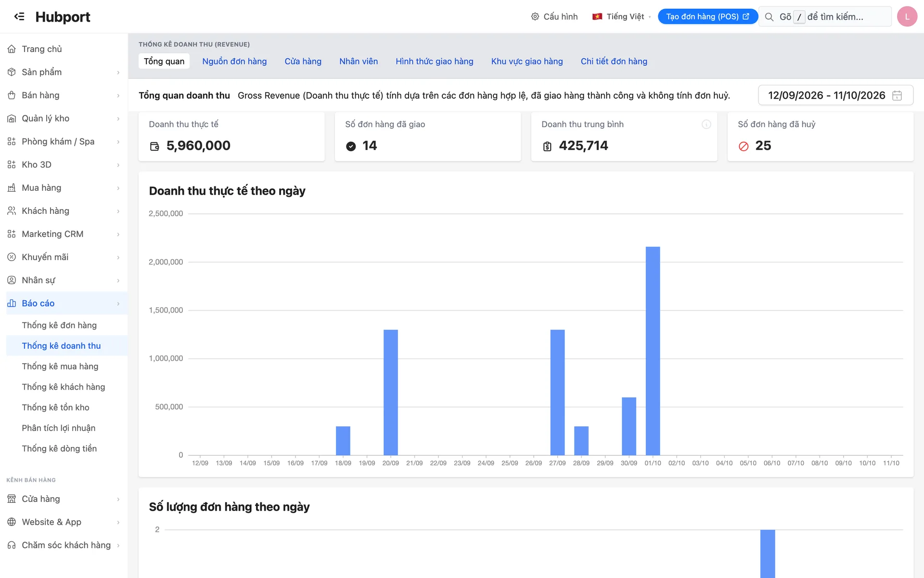924x578 pixels.
Task: Expand the Phòng khám / Spa chevron
Action: point(118,142)
